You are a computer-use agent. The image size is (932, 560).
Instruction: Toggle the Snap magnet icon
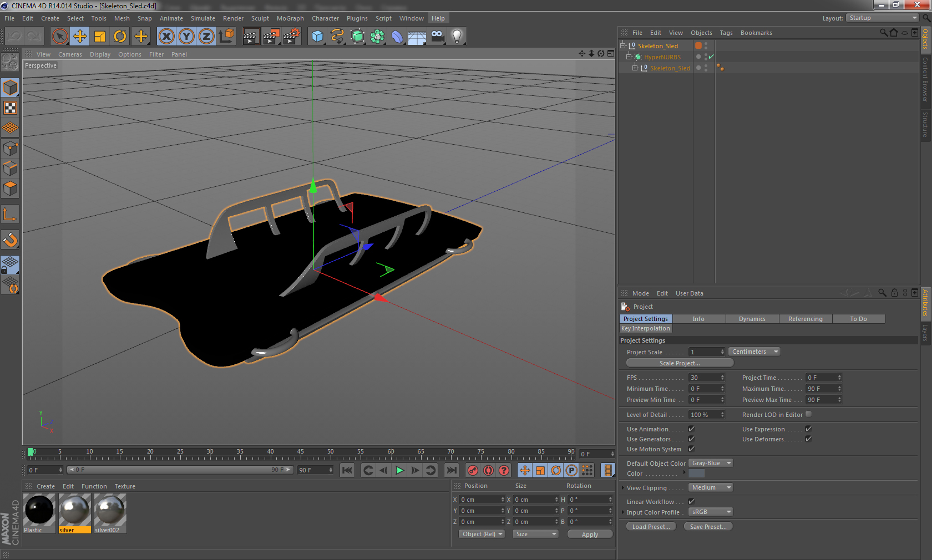[10, 240]
